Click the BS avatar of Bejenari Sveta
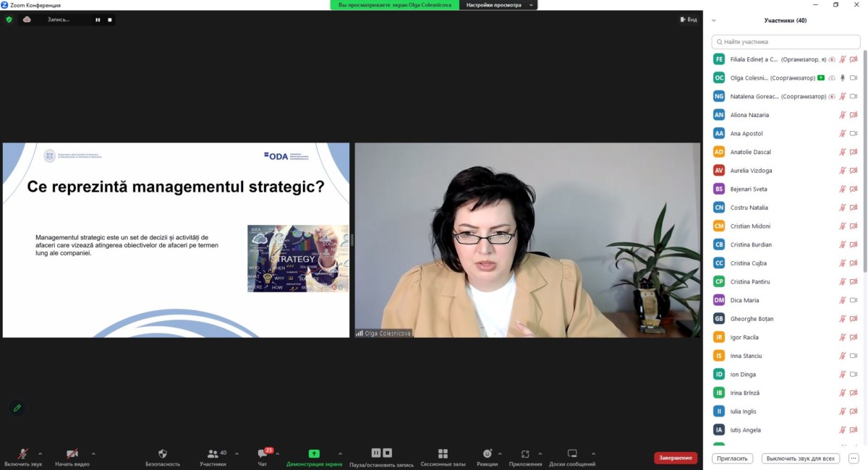868x470 pixels. pyautogui.click(x=719, y=189)
